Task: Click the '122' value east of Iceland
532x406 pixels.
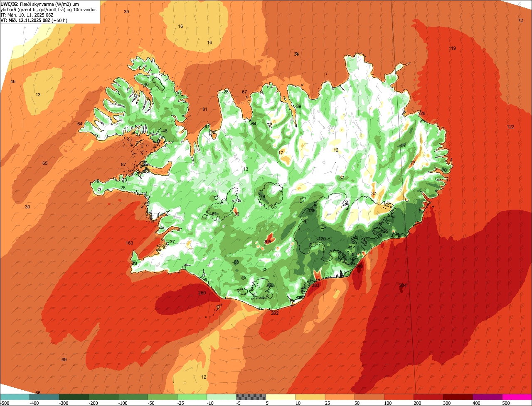Action: coord(510,127)
